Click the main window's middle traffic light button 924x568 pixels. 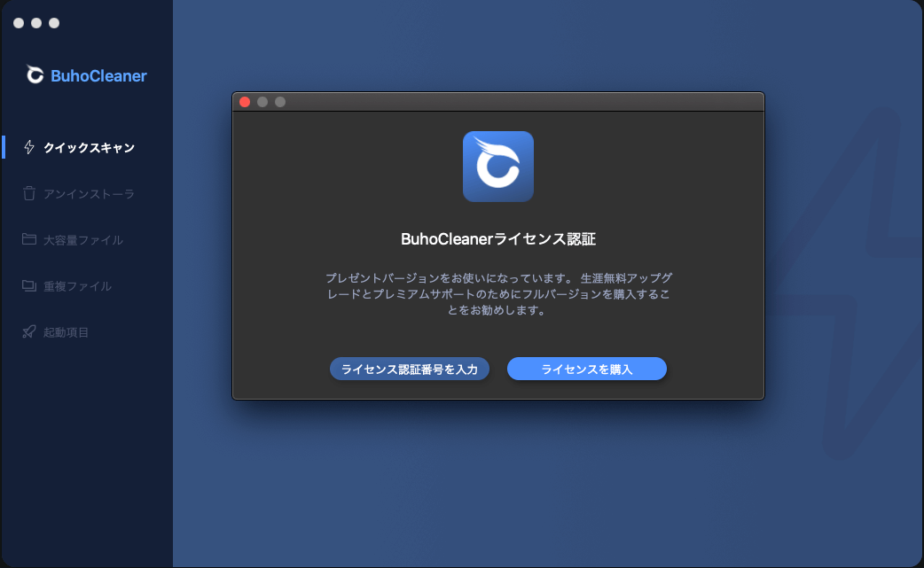(x=36, y=23)
